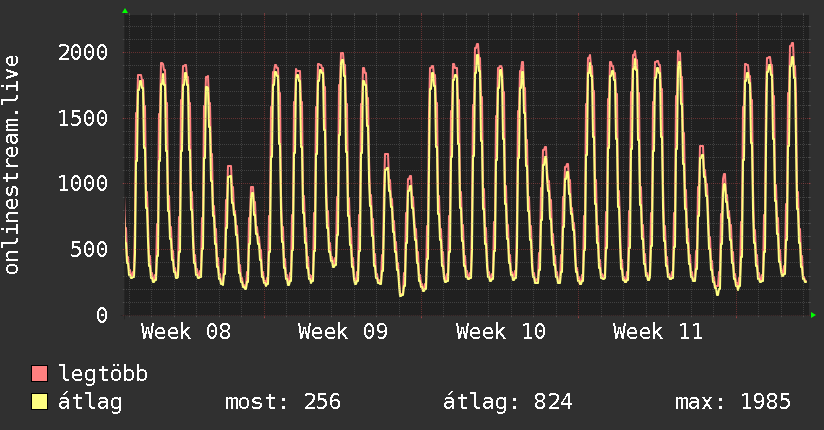Select the legtöbb legend label
The width and height of the screenshot is (824, 430).
click(x=103, y=375)
